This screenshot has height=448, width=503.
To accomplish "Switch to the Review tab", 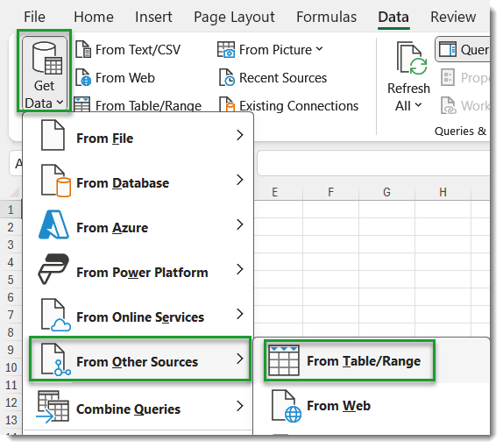I will click(453, 17).
